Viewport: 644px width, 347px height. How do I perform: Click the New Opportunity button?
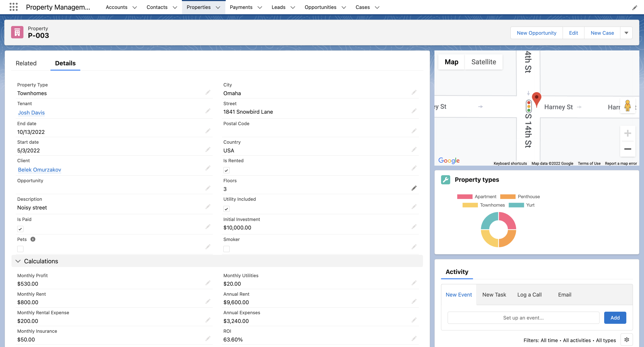536,33
